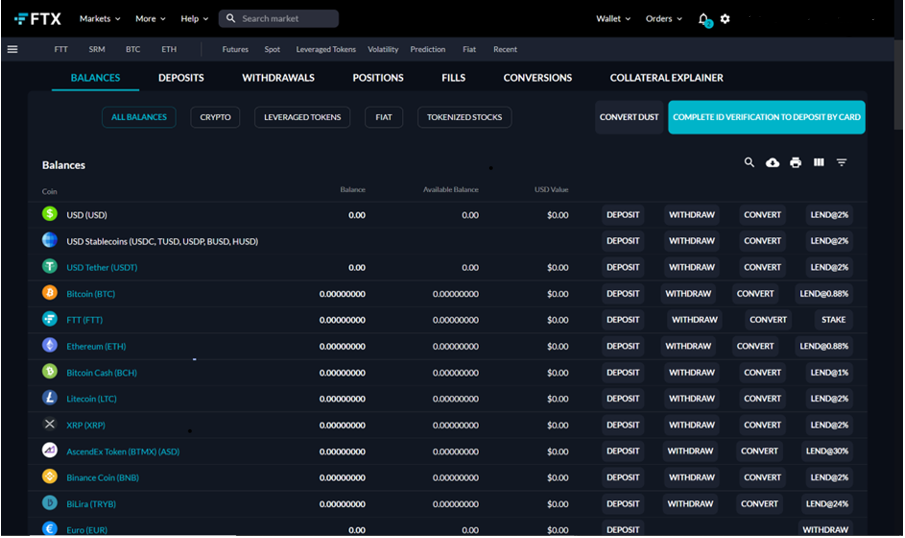Click the FTX logo
The image size is (905, 538).
[x=38, y=19]
